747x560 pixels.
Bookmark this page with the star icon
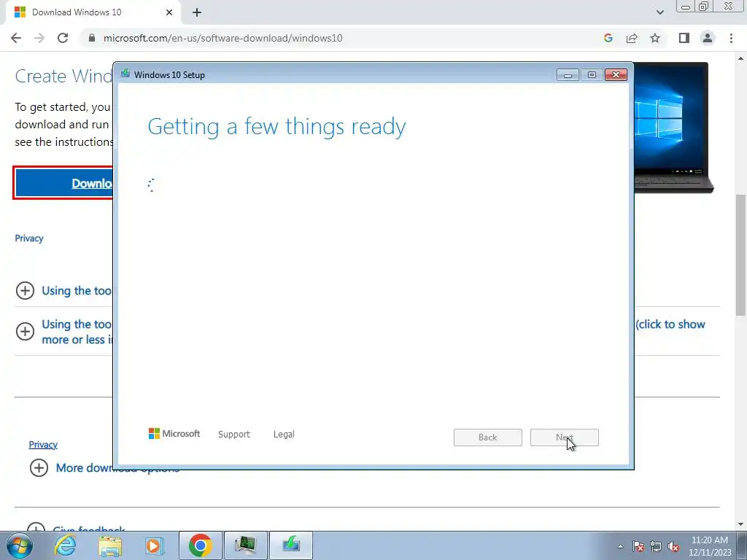click(655, 38)
